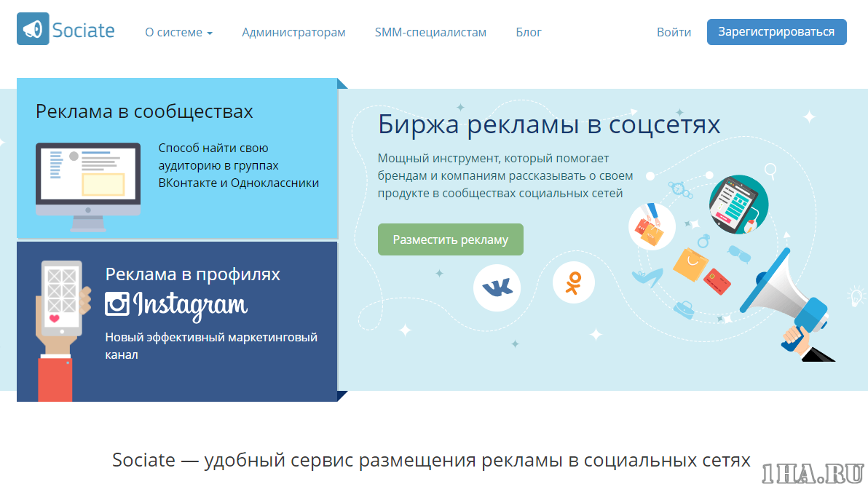
Task: Click the "Sociate" brand name text
Action: click(83, 31)
